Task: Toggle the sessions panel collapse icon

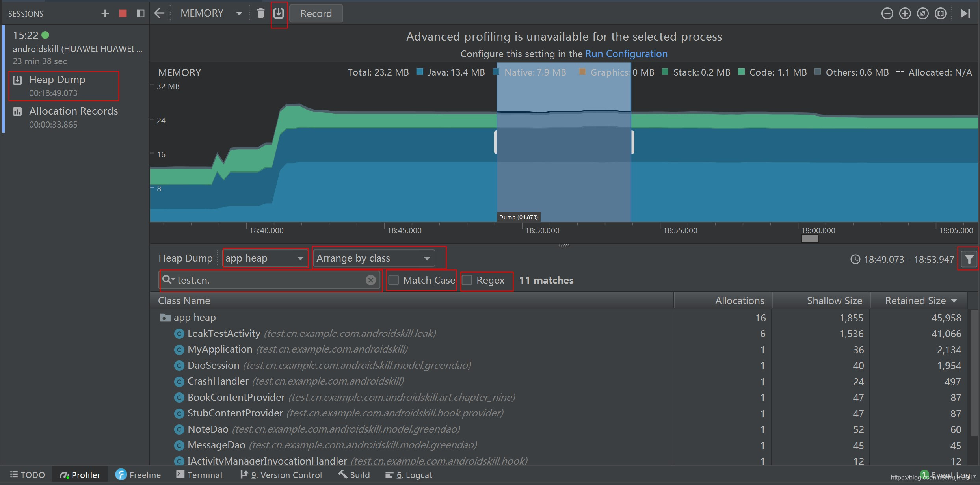Action: tap(140, 13)
